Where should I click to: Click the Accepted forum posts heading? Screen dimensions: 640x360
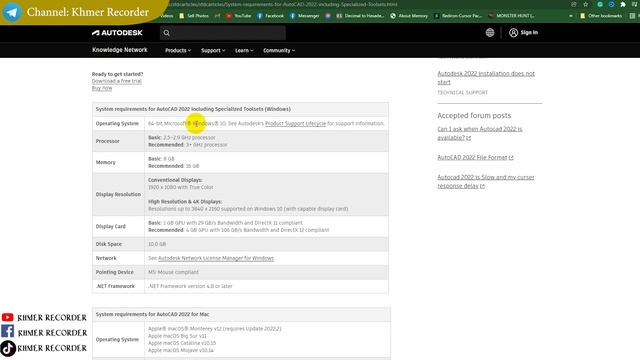click(x=474, y=116)
